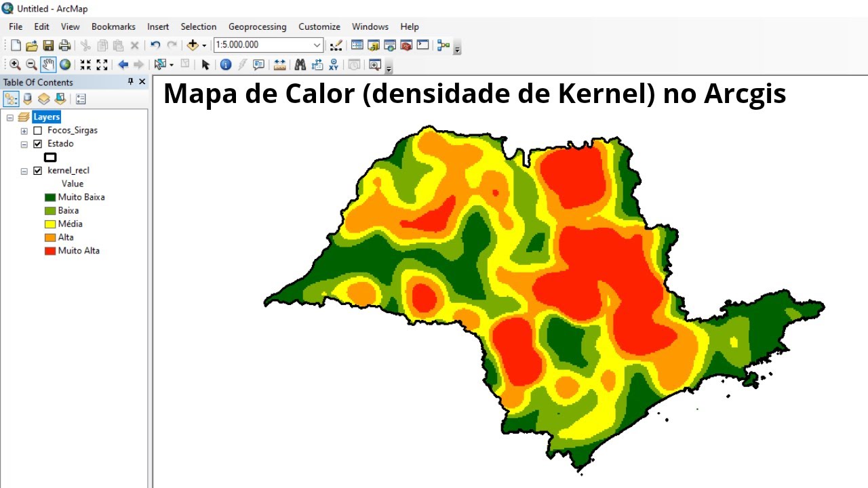List layers by selection

[x=60, y=99]
